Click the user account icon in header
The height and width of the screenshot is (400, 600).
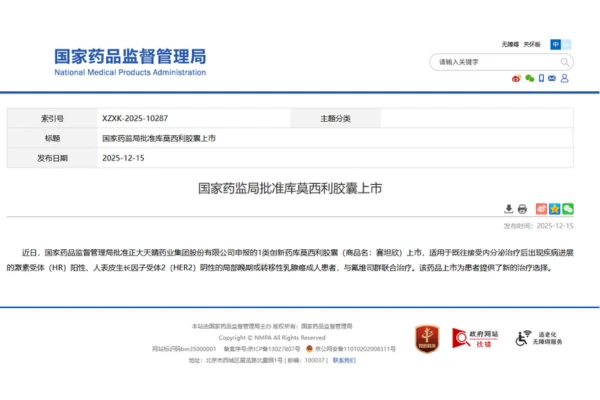pos(565,78)
